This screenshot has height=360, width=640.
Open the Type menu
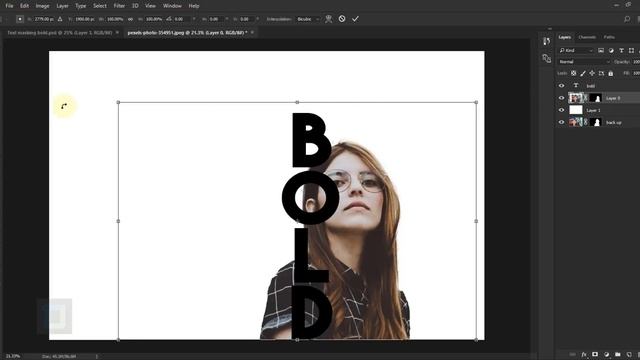80,6
